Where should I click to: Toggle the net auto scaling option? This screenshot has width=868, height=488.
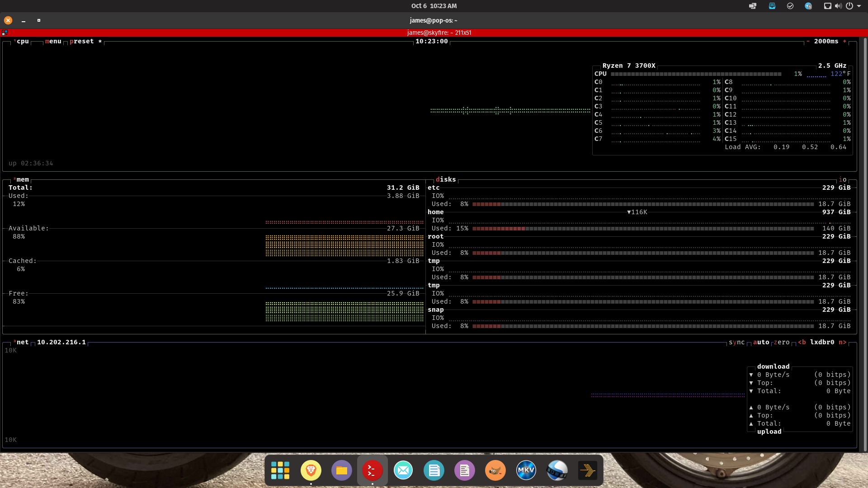[x=761, y=342]
